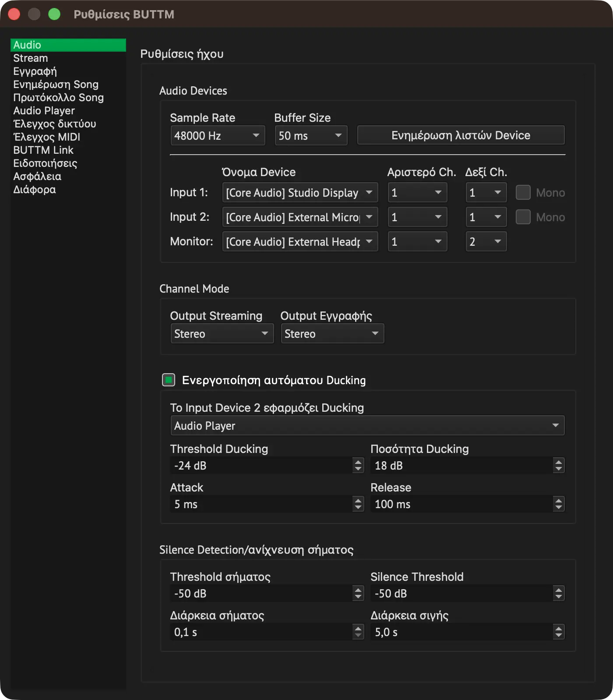This screenshot has height=700, width=613.
Task: Open Έλεγχος MIDI settings
Action: pos(68,137)
